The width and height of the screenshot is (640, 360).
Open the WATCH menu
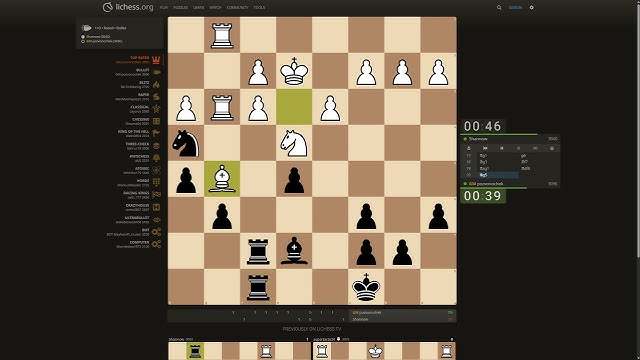[x=215, y=8]
